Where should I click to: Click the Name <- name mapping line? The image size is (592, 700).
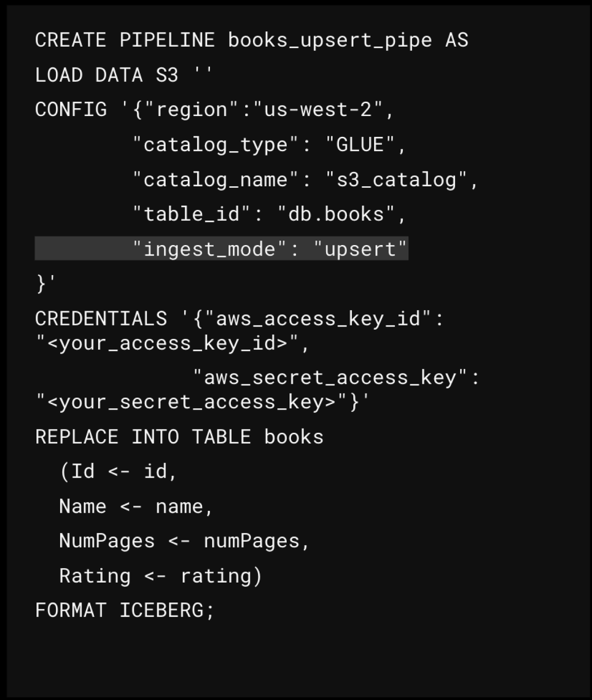pyautogui.click(x=136, y=506)
